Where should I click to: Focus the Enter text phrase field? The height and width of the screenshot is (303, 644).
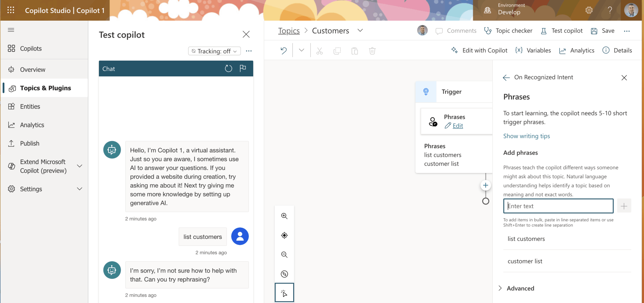click(x=558, y=206)
